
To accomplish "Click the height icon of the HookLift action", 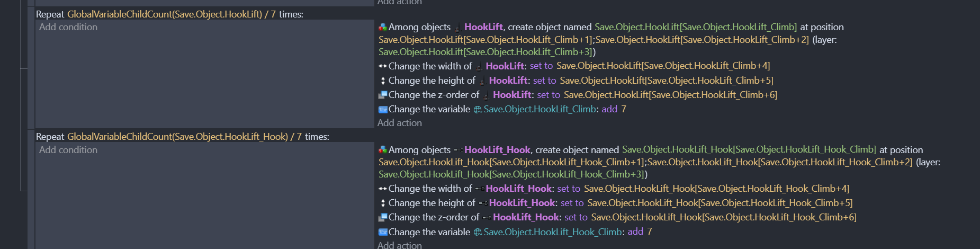I will point(383,81).
